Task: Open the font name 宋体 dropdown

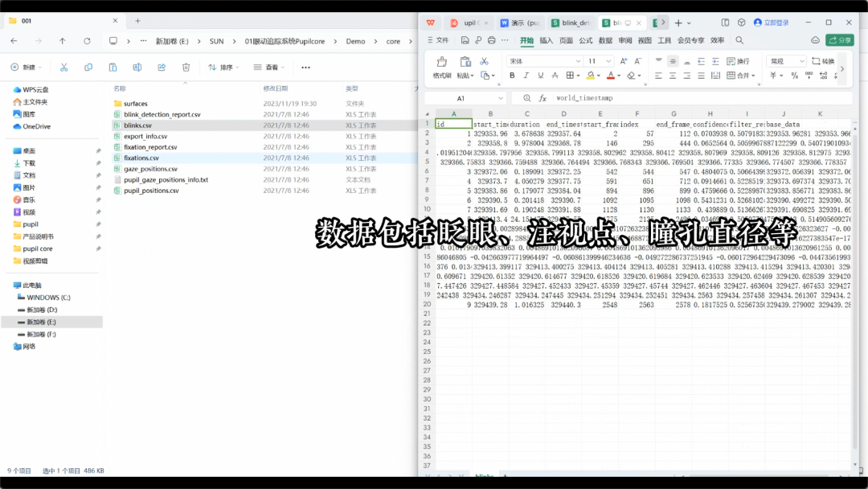Action: click(x=578, y=61)
